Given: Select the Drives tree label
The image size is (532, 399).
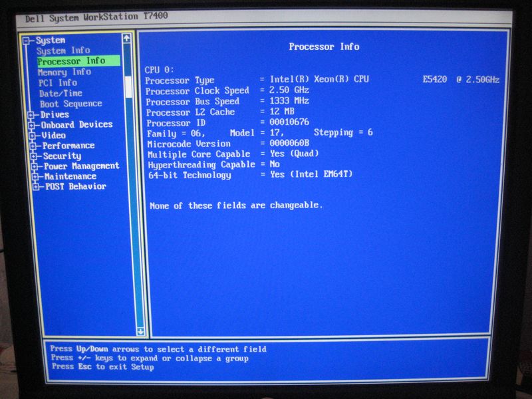Looking at the screenshot, I should point(55,114).
